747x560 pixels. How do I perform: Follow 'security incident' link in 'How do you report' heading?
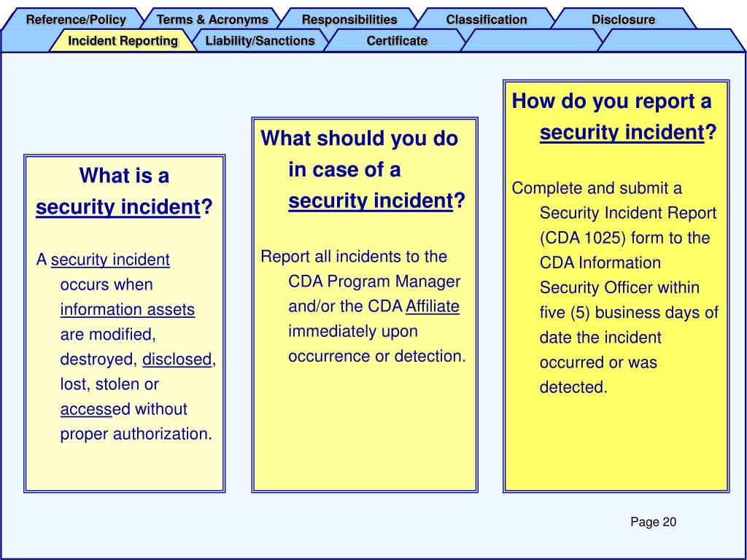[x=622, y=132]
